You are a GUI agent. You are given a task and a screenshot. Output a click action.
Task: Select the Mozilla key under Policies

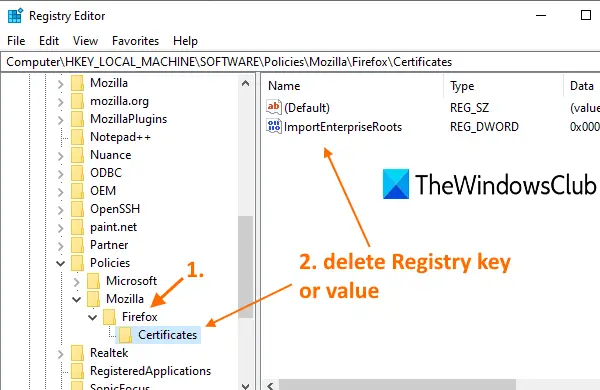tap(125, 299)
